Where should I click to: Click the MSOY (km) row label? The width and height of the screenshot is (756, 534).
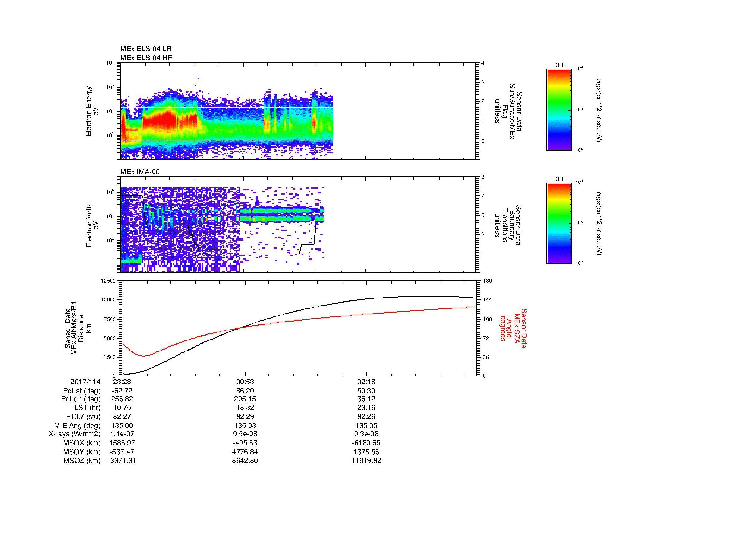coord(82,452)
